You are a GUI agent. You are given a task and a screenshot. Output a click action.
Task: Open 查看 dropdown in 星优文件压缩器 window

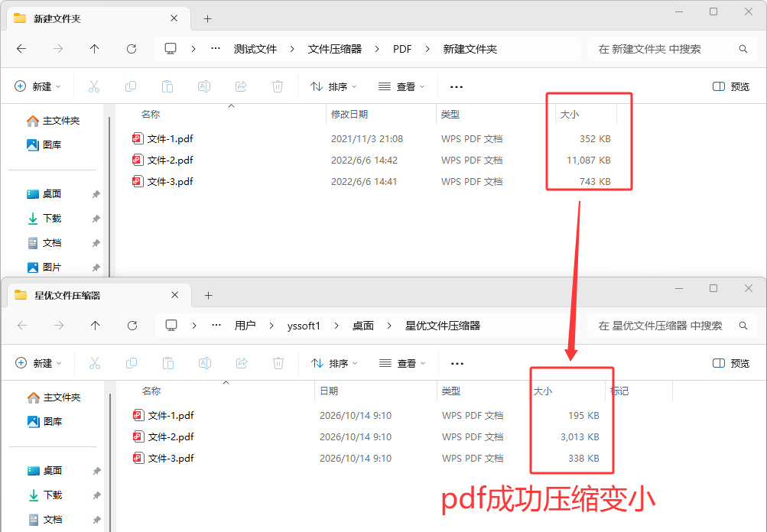(402, 363)
